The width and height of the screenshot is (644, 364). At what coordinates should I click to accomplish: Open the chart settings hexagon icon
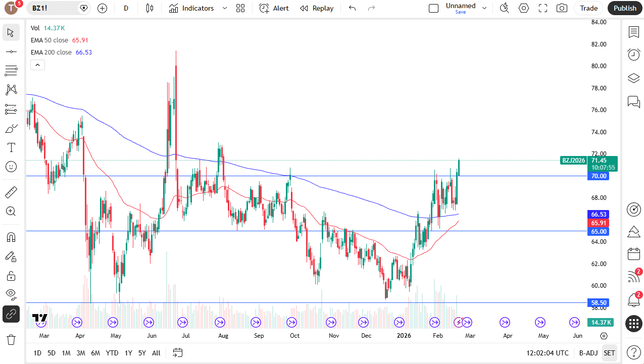pyautogui.click(x=524, y=8)
